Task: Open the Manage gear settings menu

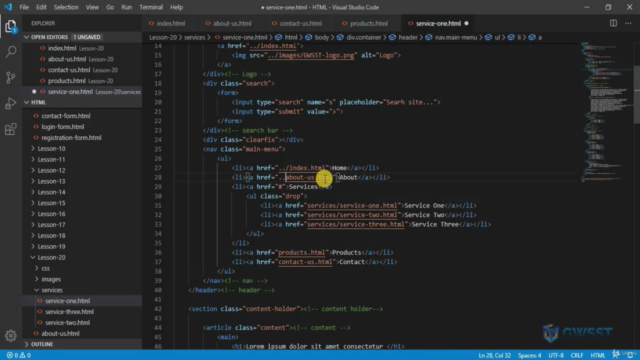Action: (x=11, y=336)
